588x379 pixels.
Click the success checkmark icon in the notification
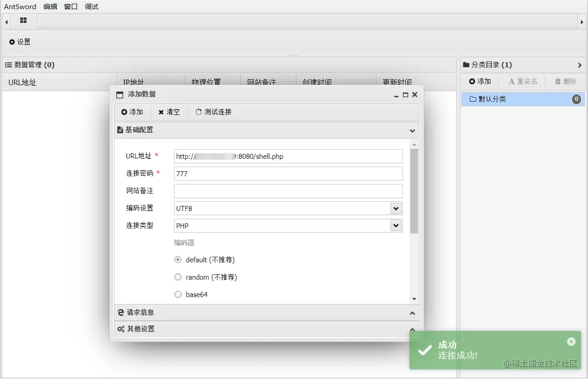pos(425,350)
